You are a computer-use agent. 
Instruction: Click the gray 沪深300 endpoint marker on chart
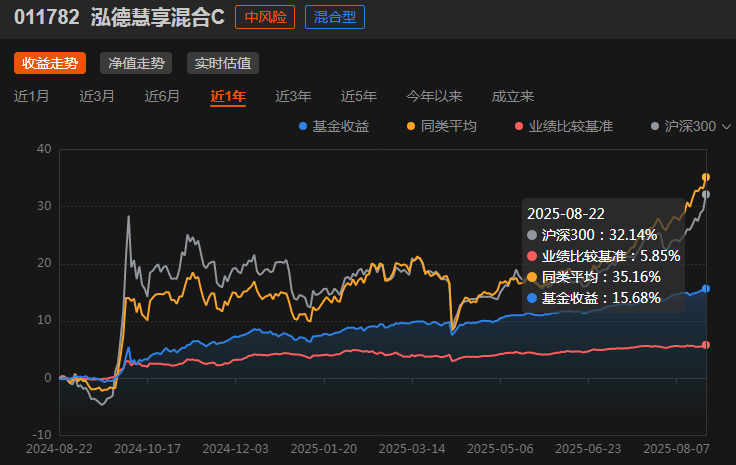pos(705,194)
